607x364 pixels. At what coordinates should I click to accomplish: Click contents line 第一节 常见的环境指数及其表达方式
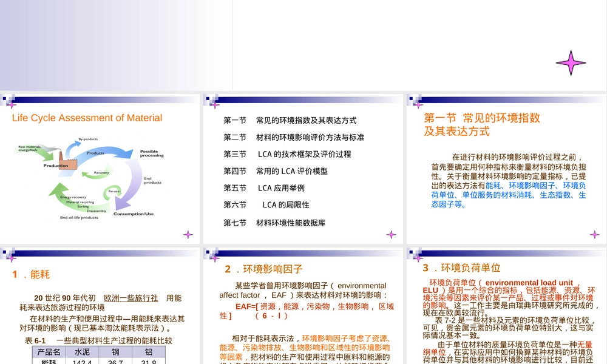pyautogui.click(x=290, y=120)
